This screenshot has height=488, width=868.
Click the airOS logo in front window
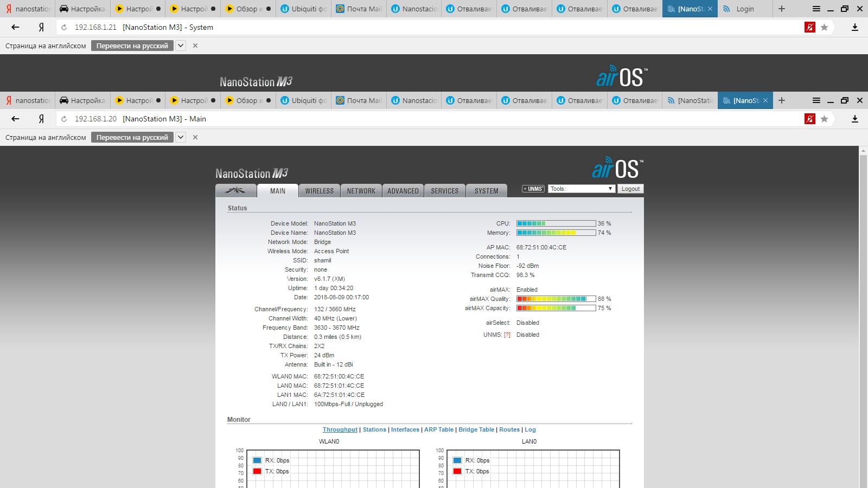coord(617,168)
